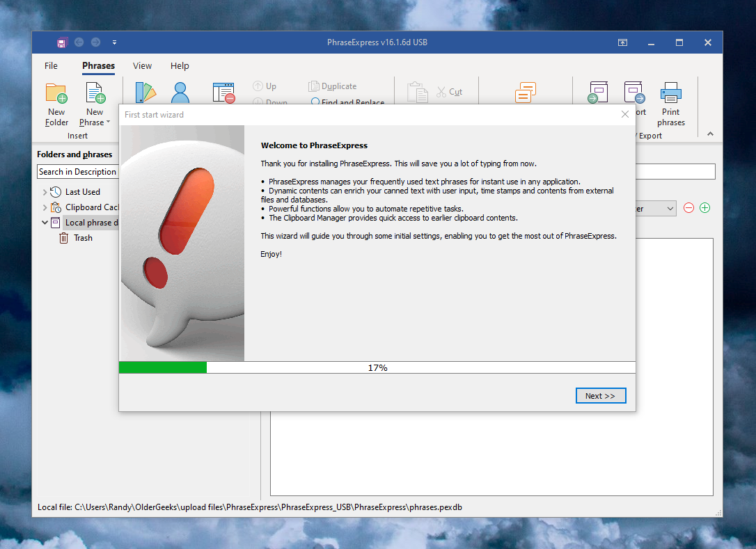Click the Local file path in the status bar
Image resolution: width=756 pixels, height=549 pixels.
click(250, 507)
